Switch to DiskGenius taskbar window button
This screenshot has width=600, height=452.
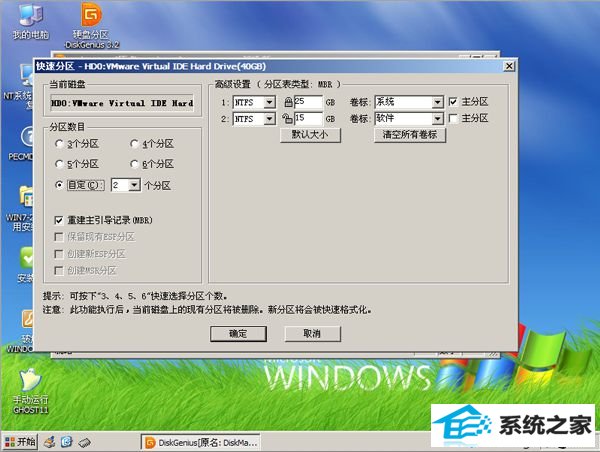pyautogui.click(x=201, y=442)
